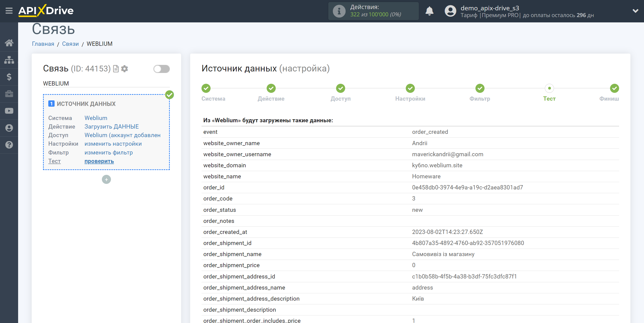Screen dimensions: 644x323
Task: Click the ApiX-Drive logo
Action: (x=46, y=11)
